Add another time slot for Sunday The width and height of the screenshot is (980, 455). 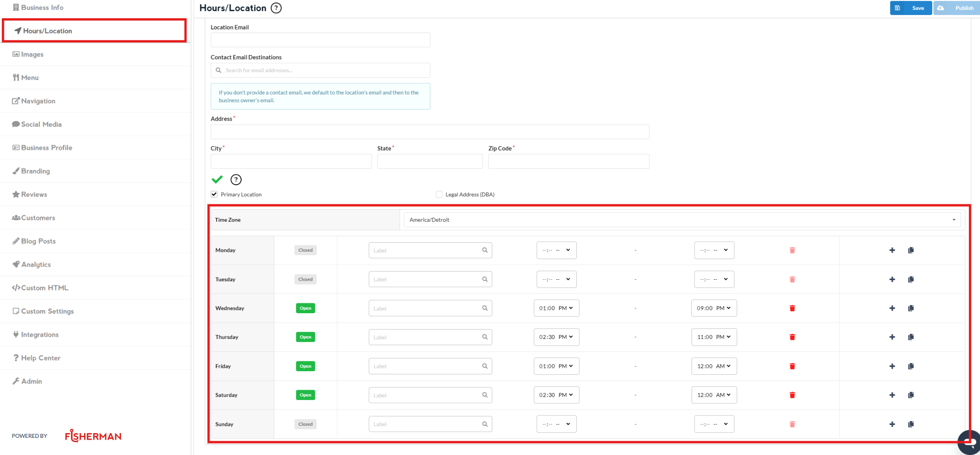(892, 424)
